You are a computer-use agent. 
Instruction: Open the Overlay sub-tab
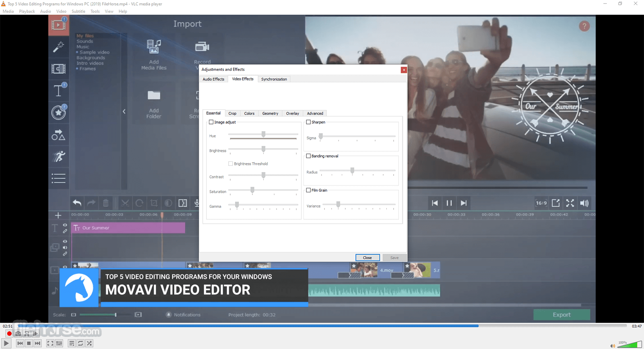(x=293, y=114)
